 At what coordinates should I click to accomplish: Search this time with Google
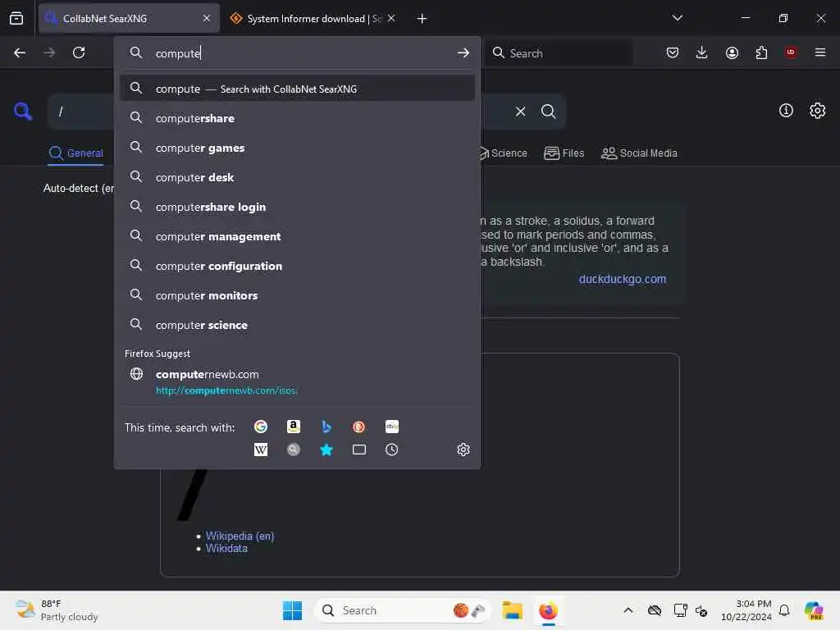261,427
